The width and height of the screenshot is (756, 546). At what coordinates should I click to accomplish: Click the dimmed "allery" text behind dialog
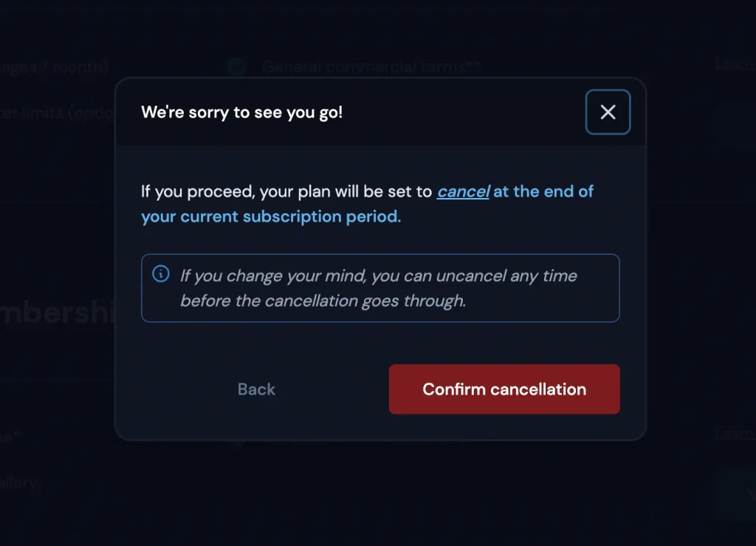pyautogui.click(x=18, y=483)
